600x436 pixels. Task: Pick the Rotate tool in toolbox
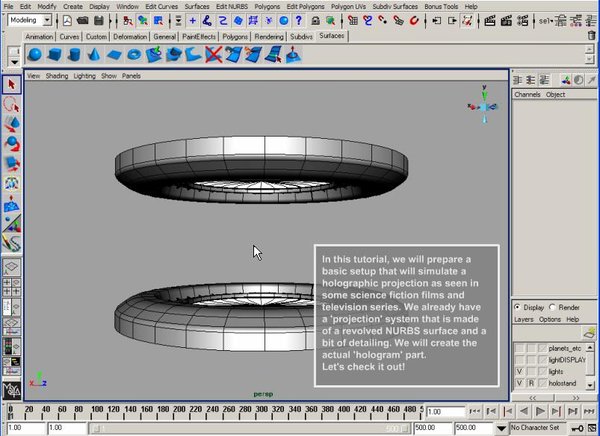click(12, 144)
